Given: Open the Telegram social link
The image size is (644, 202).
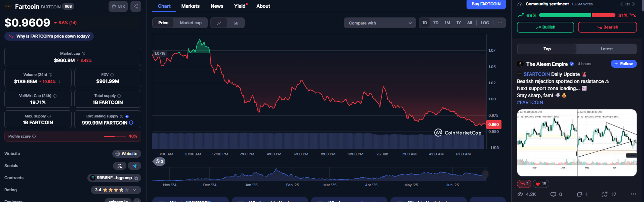Looking at the screenshot, I should tap(134, 166).
